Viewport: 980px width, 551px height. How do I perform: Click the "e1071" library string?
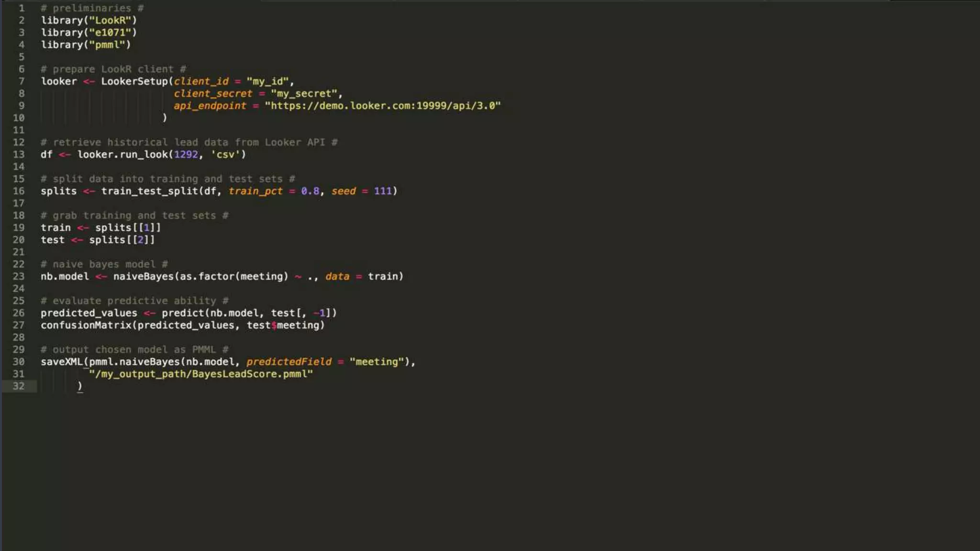[x=110, y=33]
